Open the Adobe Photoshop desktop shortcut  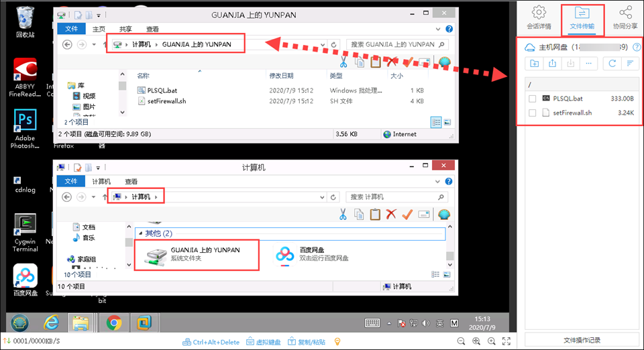(x=25, y=129)
